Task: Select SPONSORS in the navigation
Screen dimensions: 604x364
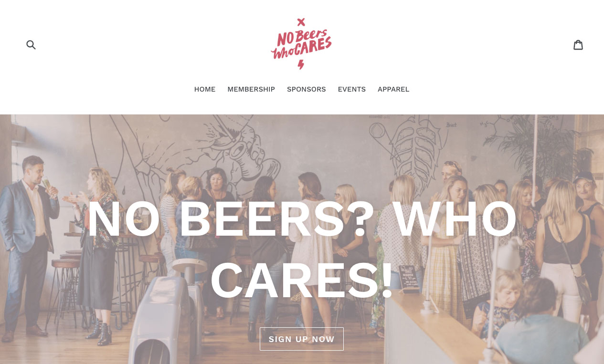Action: [307, 89]
